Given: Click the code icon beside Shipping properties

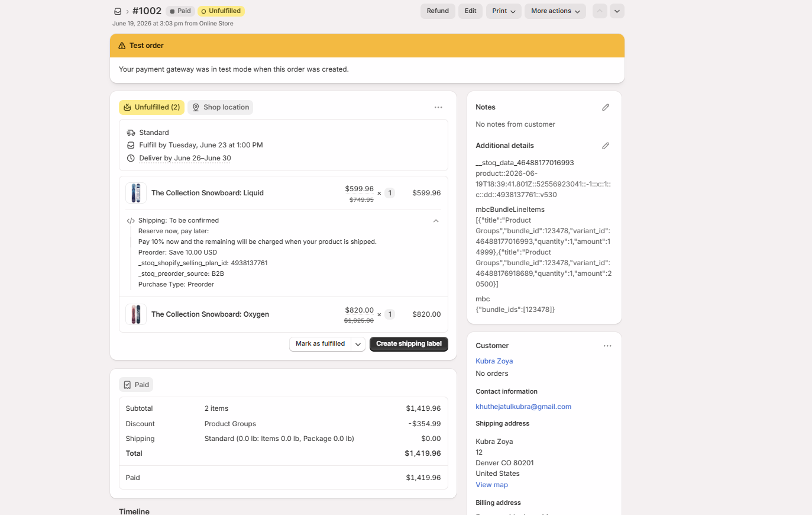Looking at the screenshot, I should [131, 221].
